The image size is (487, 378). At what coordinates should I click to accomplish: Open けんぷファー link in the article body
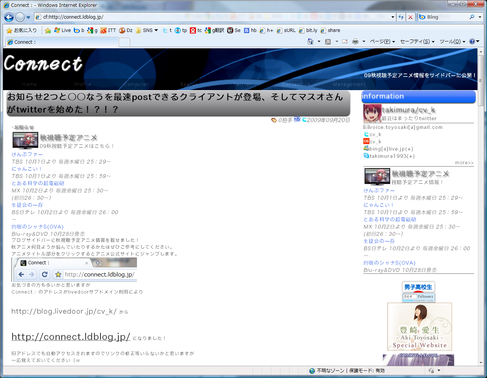pos(27,154)
